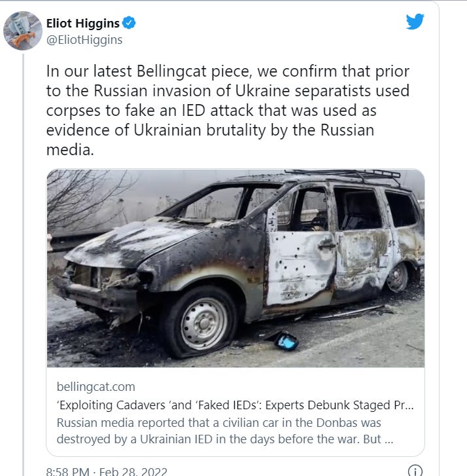Select the Eliot Higgins display name
Image resolution: width=467 pixels, height=476 pixels.
click(x=83, y=23)
